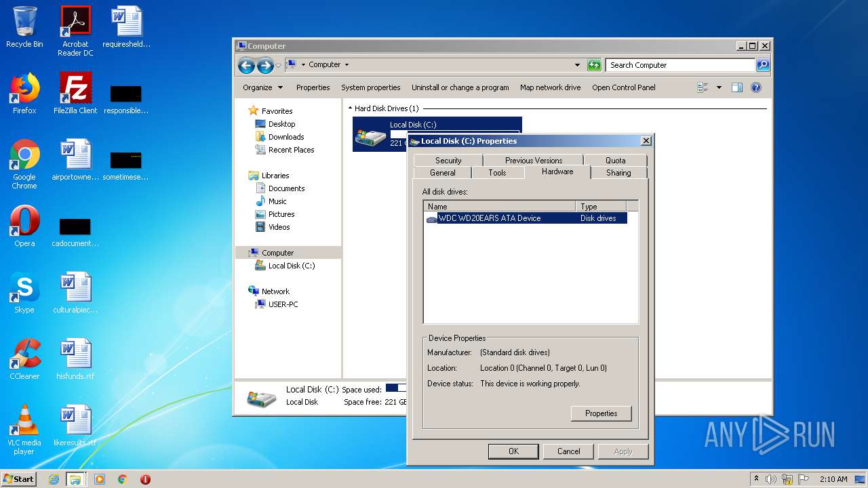Click the volume speaker tray icon

(771, 479)
